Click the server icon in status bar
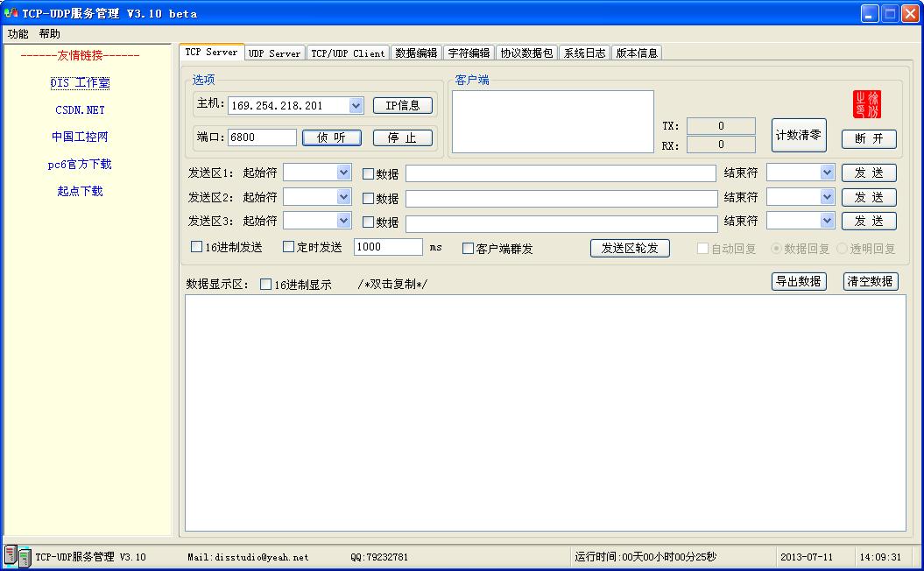924x571 pixels. 18,557
